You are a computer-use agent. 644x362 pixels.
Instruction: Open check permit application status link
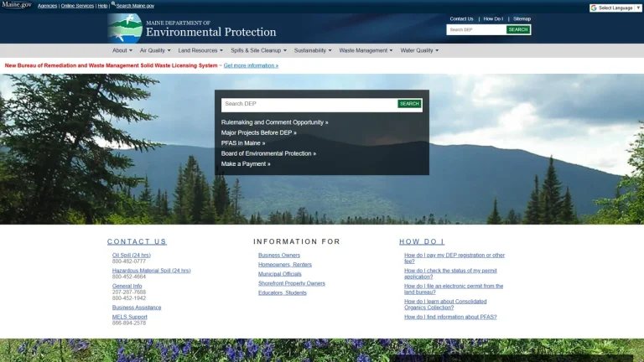click(x=450, y=274)
